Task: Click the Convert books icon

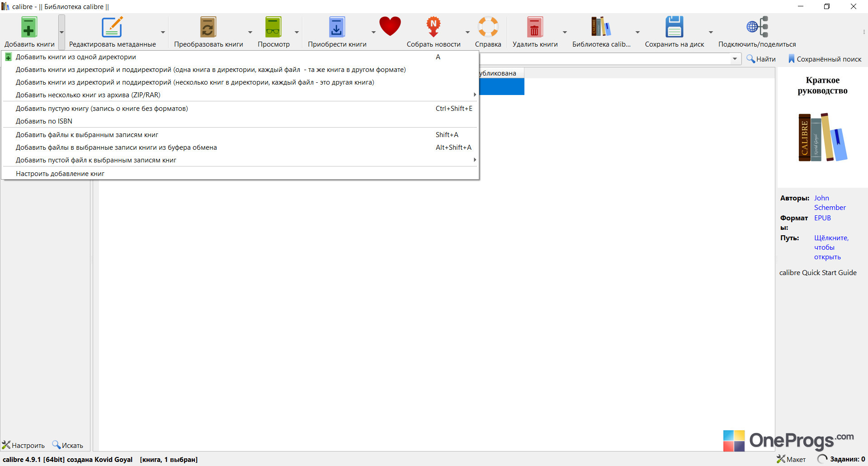Action: pyautogui.click(x=208, y=27)
